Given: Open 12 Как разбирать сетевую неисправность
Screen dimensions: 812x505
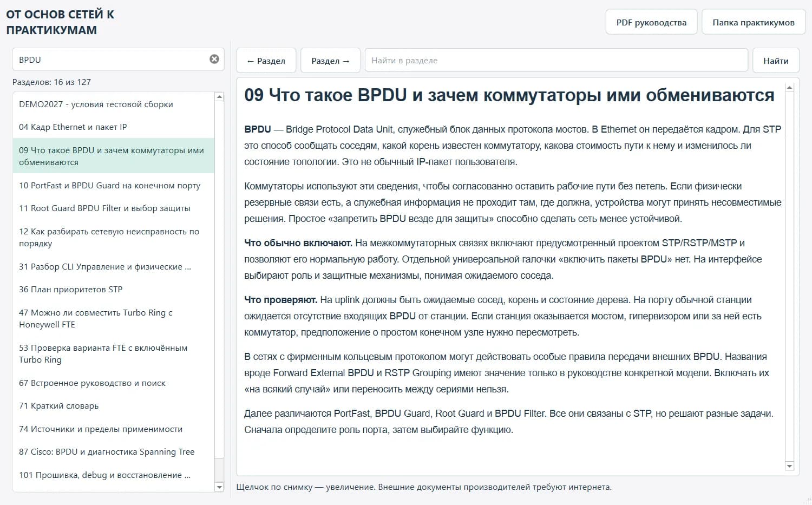Looking at the screenshot, I should (113, 237).
